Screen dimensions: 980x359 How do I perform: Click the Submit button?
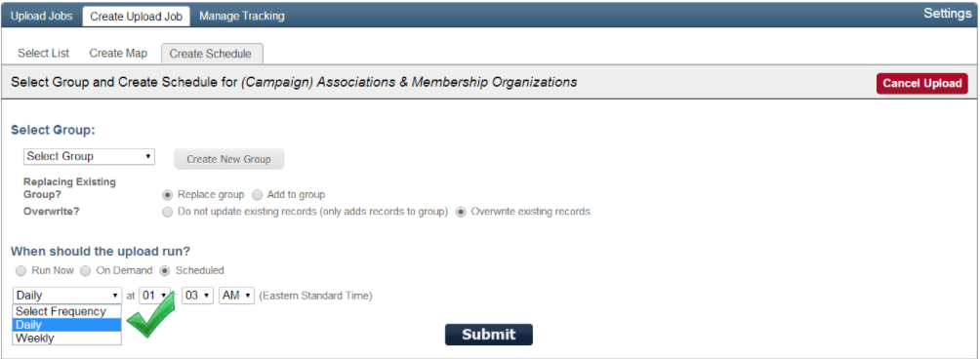(489, 335)
